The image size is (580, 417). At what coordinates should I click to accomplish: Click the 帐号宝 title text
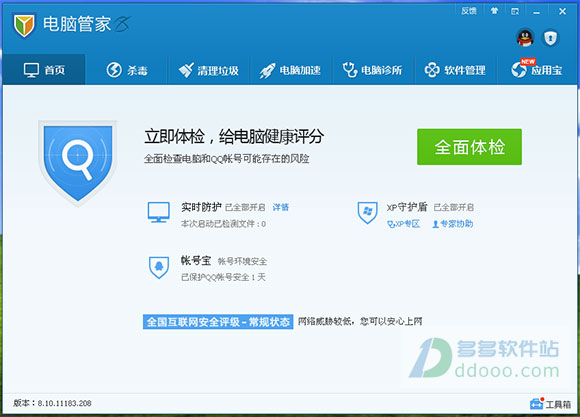[196, 260]
